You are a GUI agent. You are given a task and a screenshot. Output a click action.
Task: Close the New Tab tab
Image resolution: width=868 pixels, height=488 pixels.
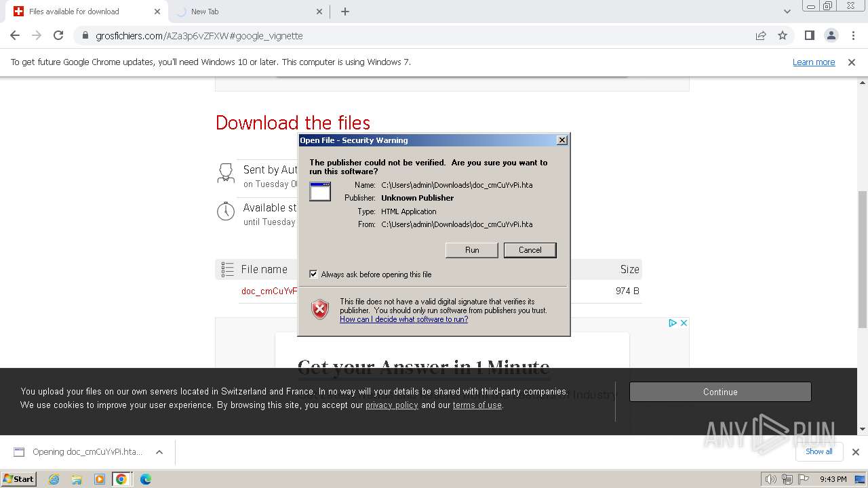(x=319, y=12)
